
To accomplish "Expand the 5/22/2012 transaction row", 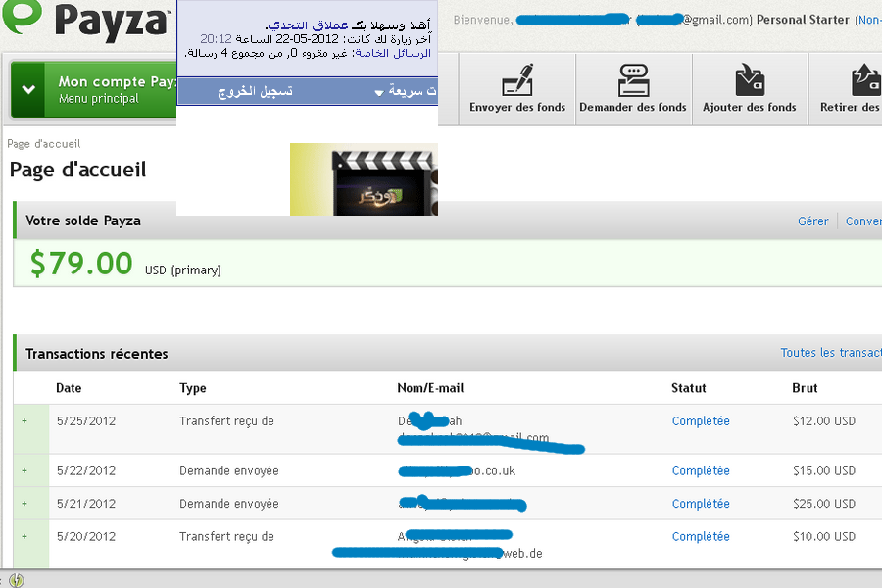I will (x=24, y=470).
